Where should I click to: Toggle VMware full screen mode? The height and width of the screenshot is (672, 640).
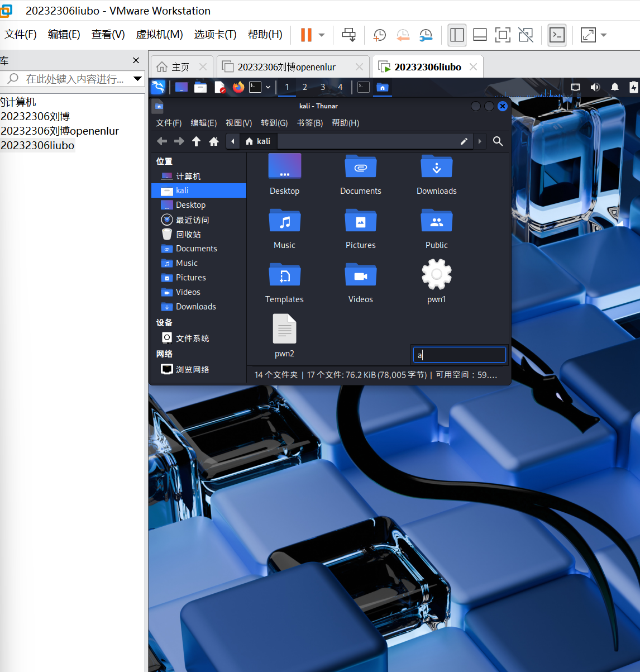[x=503, y=35]
